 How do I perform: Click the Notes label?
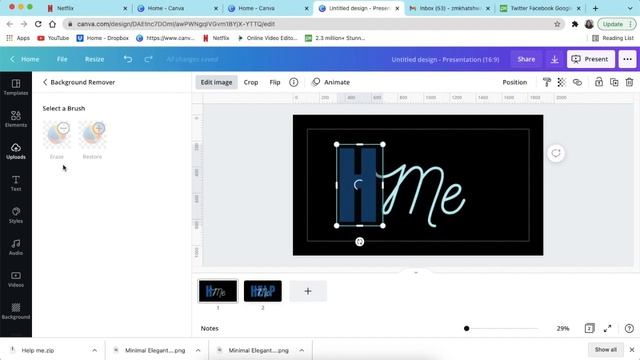pos(209,328)
